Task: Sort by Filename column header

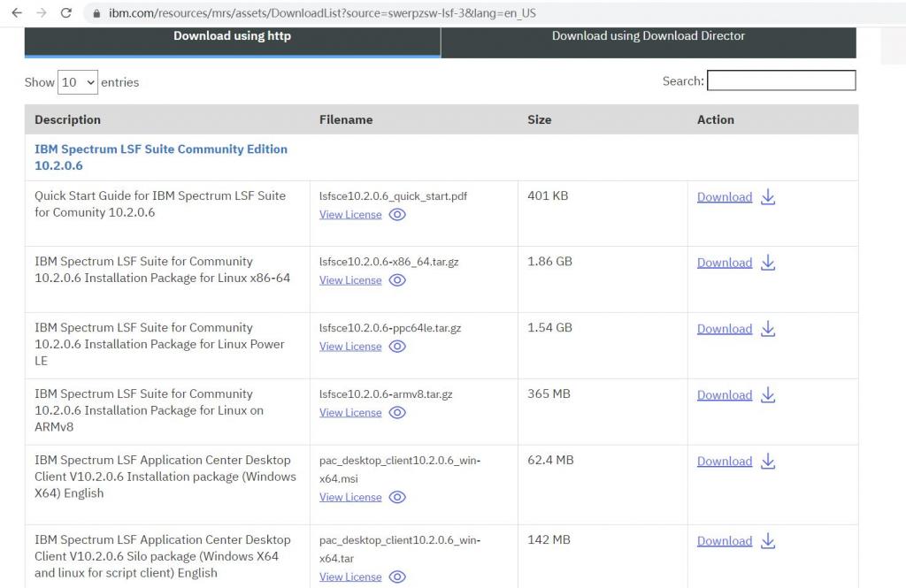Action: pyautogui.click(x=346, y=119)
